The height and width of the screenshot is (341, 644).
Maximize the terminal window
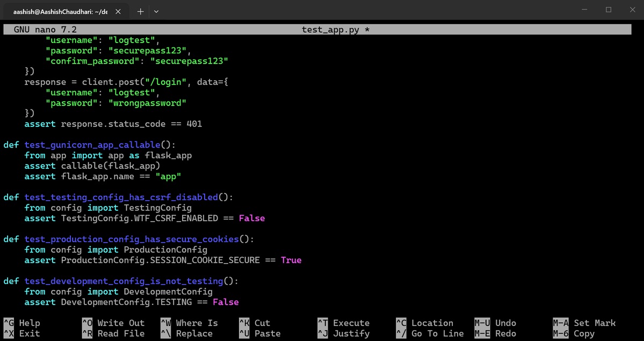click(609, 10)
